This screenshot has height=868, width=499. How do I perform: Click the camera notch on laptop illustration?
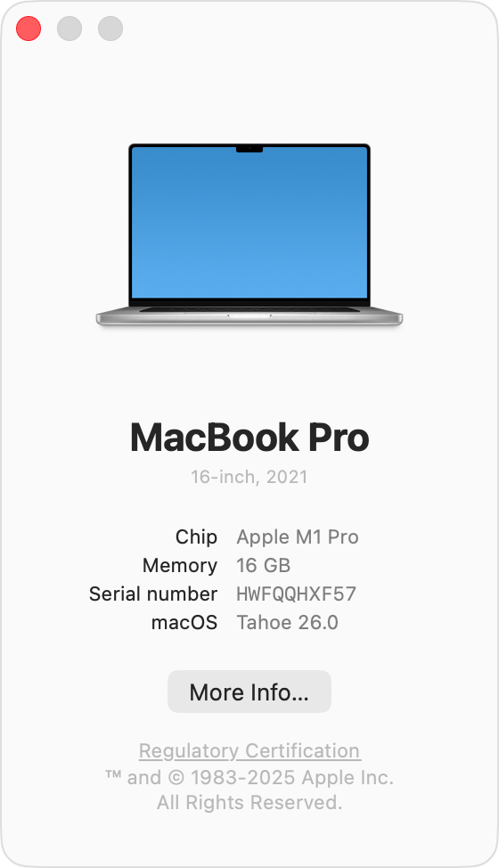pos(250,149)
